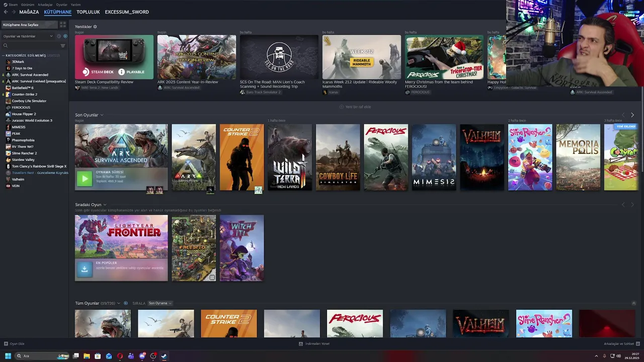Switch to the KÜTÜPHANE tab
The height and width of the screenshot is (362, 644).
tap(58, 12)
